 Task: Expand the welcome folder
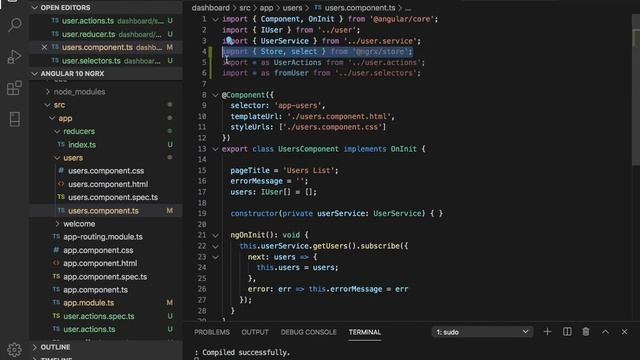(57, 224)
